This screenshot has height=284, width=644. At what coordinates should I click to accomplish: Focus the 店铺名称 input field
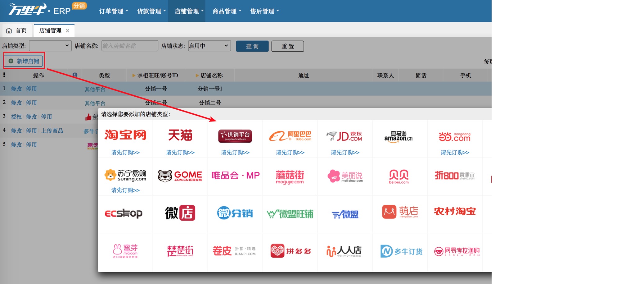[x=130, y=46]
